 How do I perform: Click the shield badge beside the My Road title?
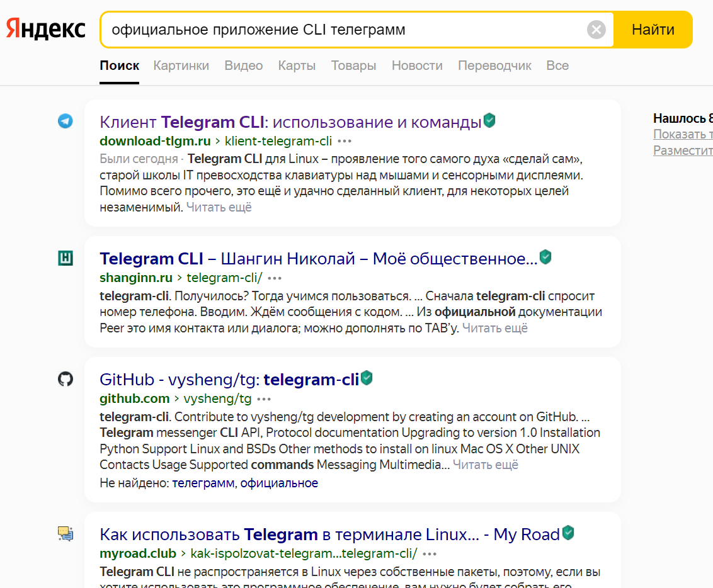568,533
